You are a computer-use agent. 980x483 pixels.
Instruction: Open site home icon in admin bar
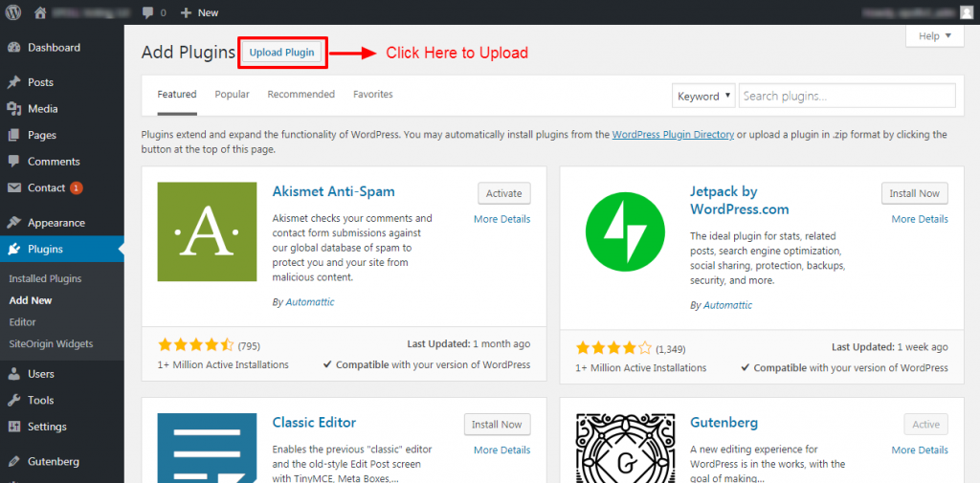40,11
